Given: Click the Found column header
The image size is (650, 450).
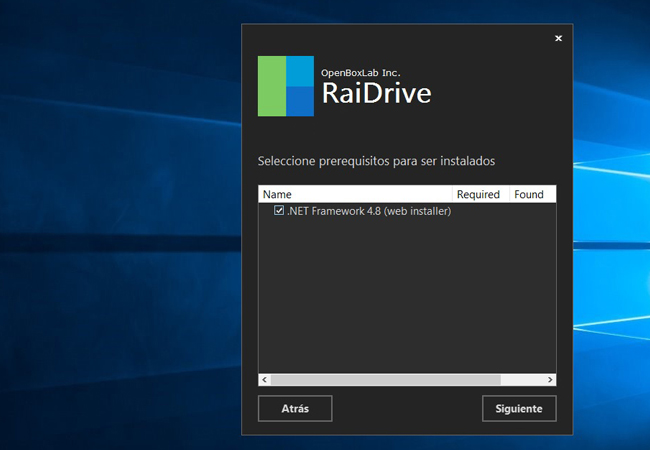Looking at the screenshot, I should pyautogui.click(x=533, y=194).
